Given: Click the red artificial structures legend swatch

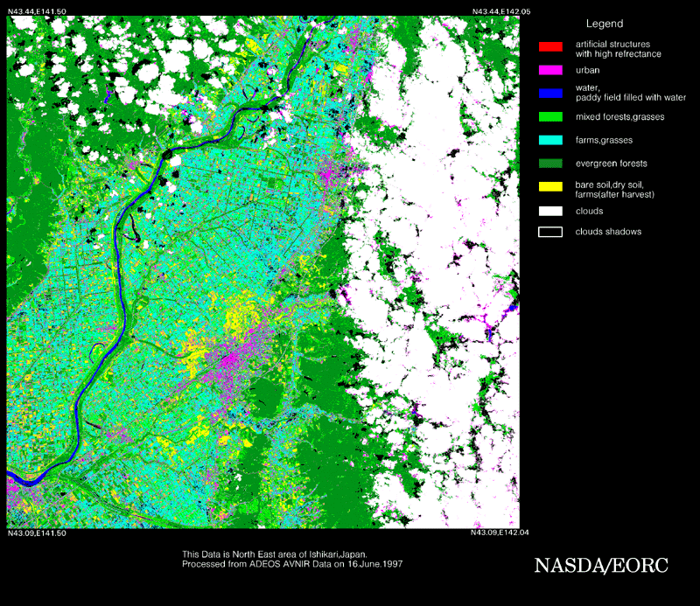Looking at the screenshot, I should click(550, 46).
